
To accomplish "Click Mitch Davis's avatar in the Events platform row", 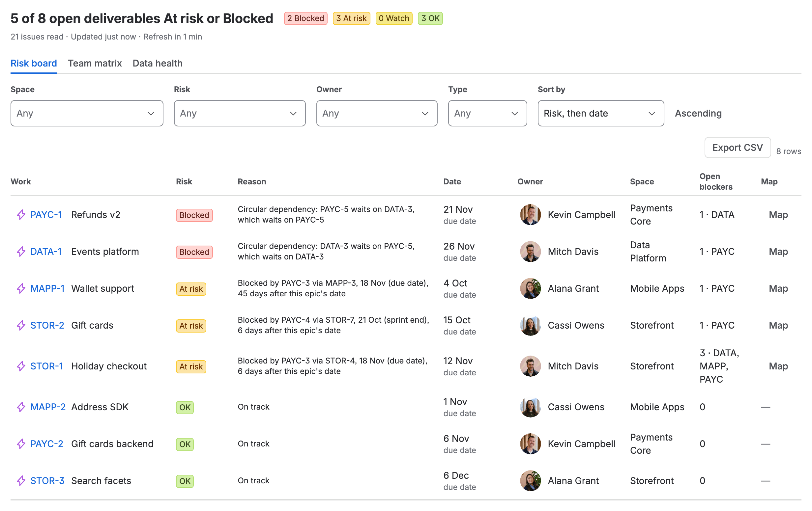I will tap(531, 252).
